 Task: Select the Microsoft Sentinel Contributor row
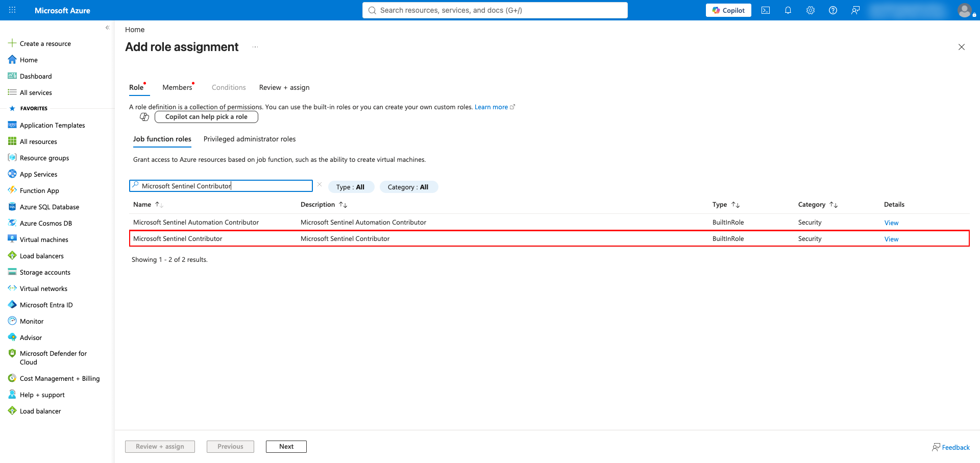tap(549, 238)
